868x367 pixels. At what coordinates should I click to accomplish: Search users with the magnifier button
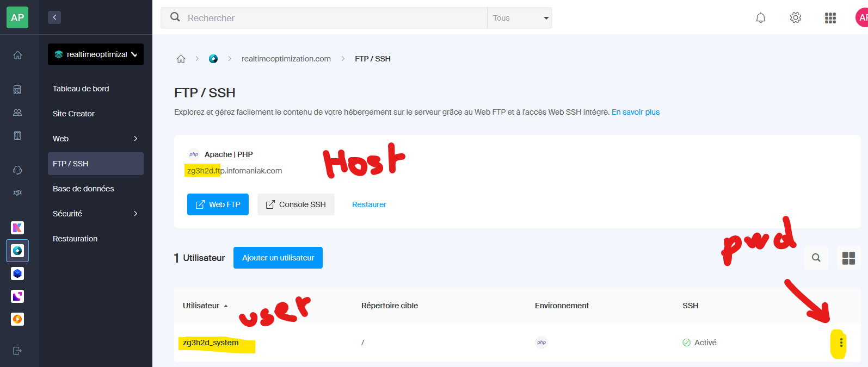tap(816, 258)
